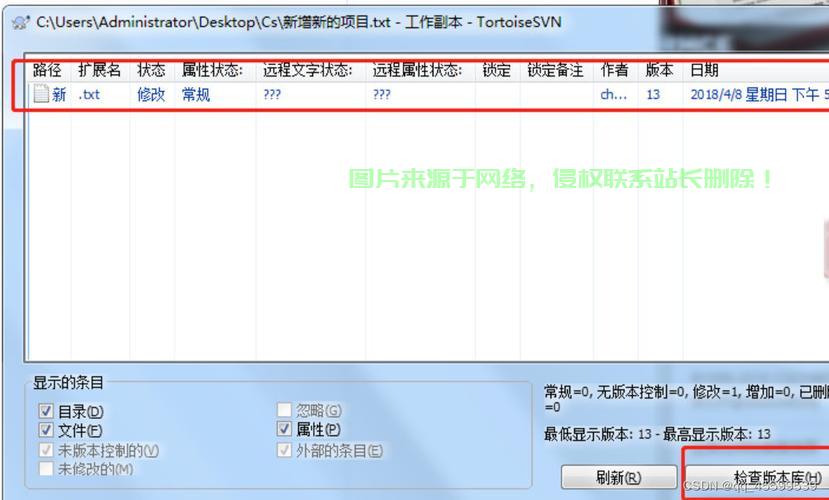Click the file icon of the .txt row

tap(41, 94)
